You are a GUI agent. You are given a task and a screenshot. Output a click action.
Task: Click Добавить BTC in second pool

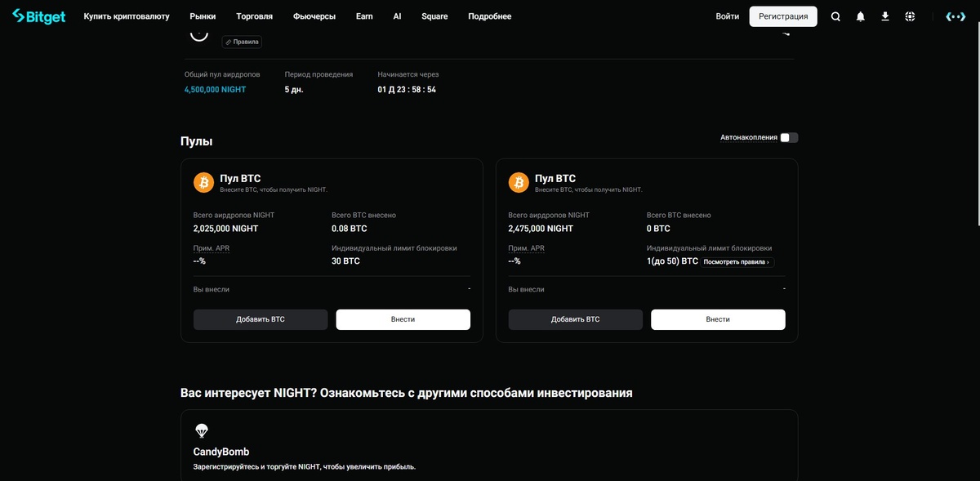coord(575,319)
